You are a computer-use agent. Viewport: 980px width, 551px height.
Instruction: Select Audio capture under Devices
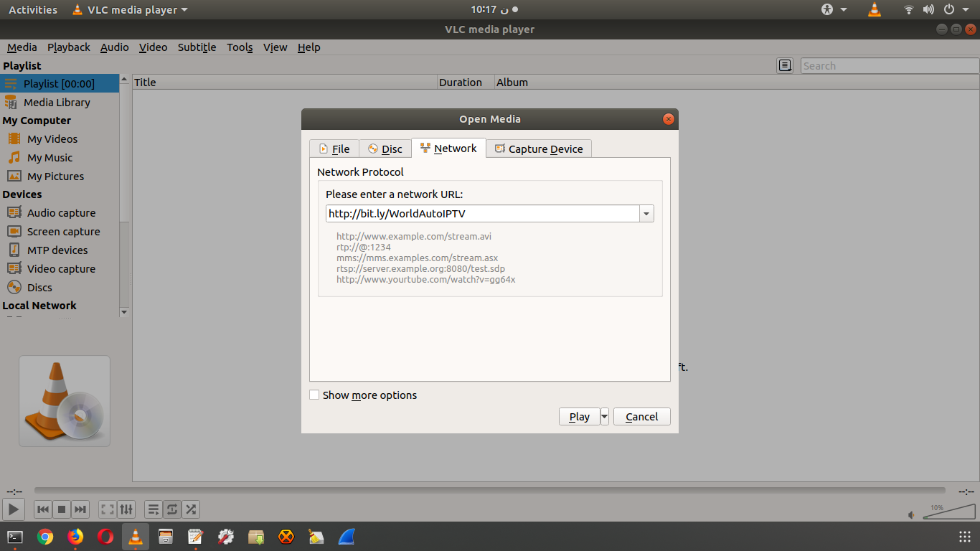(60, 213)
